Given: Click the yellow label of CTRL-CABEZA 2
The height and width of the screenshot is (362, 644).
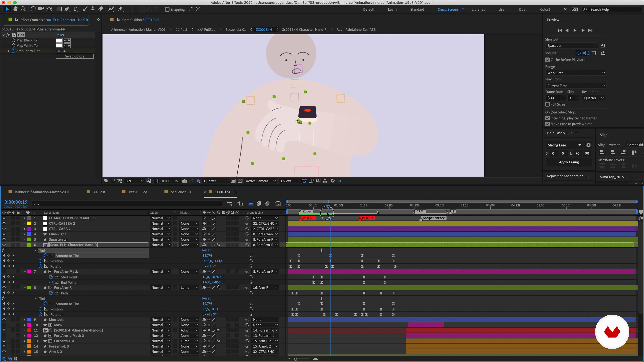Looking at the screenshot, I should coord(29,223).
